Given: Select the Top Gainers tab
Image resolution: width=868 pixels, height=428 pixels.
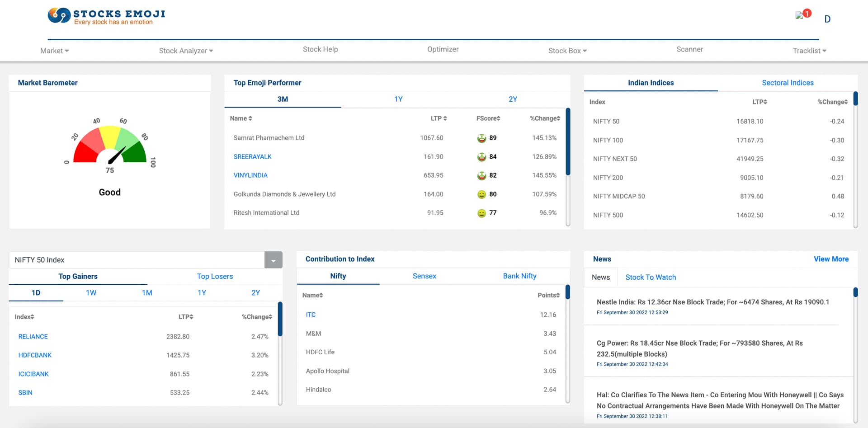Looking at the screenshot, I should (x=78, y=276).
